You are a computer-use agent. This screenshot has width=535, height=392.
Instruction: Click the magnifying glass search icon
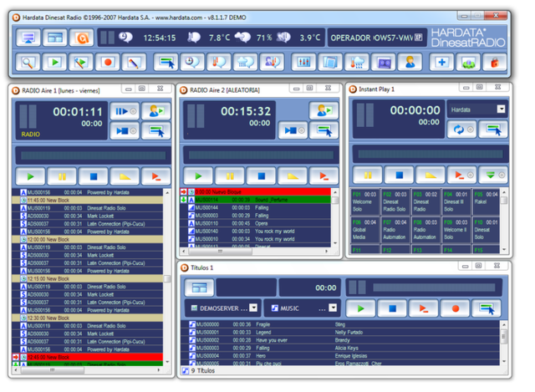[28, 63]
